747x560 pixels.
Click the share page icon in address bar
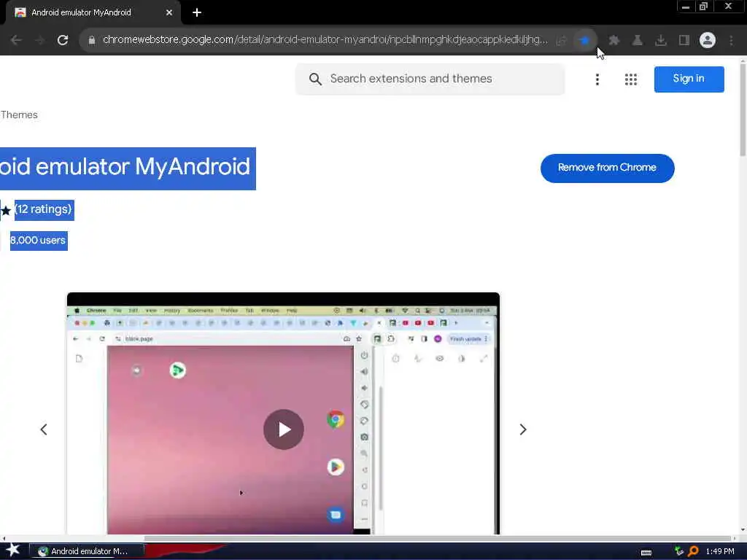pyautogui.click(x=562, y=40)
